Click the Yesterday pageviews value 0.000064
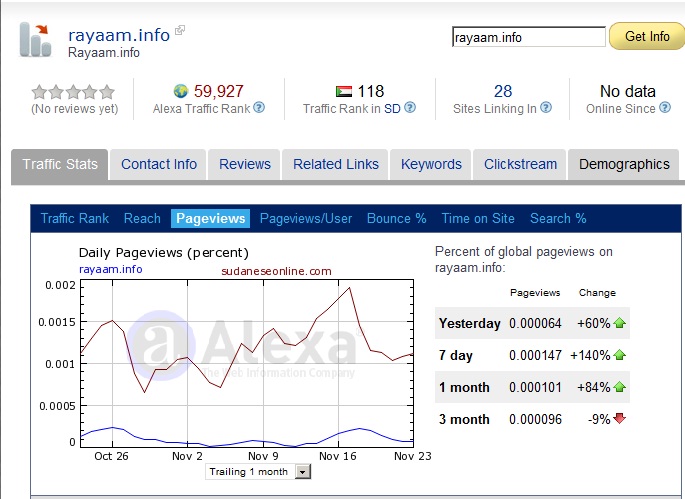 [535, 323]
